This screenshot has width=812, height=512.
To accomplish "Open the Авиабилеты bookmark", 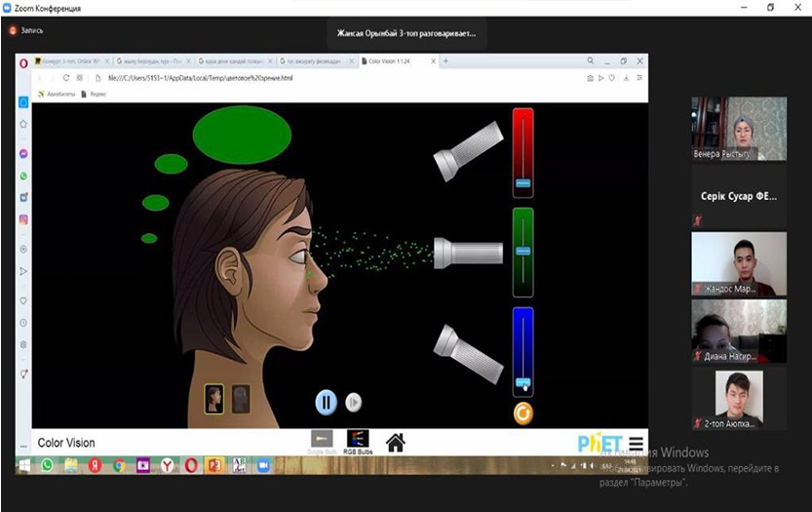I will pos(57,94).
